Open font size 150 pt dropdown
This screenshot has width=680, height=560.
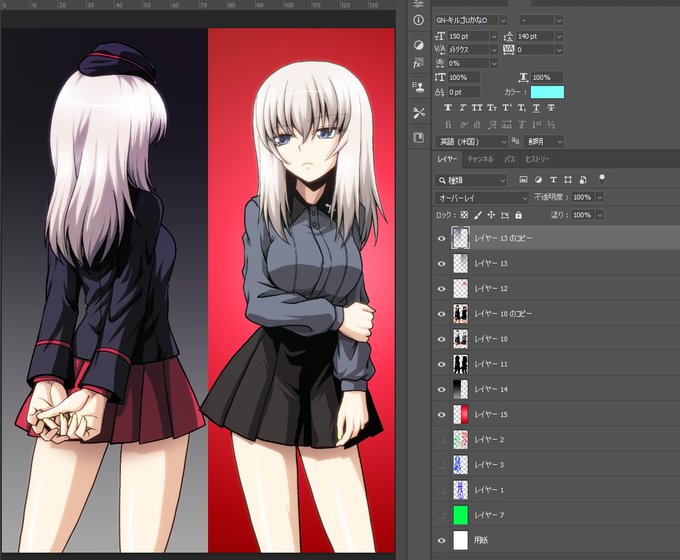click(x=494, y=37)
